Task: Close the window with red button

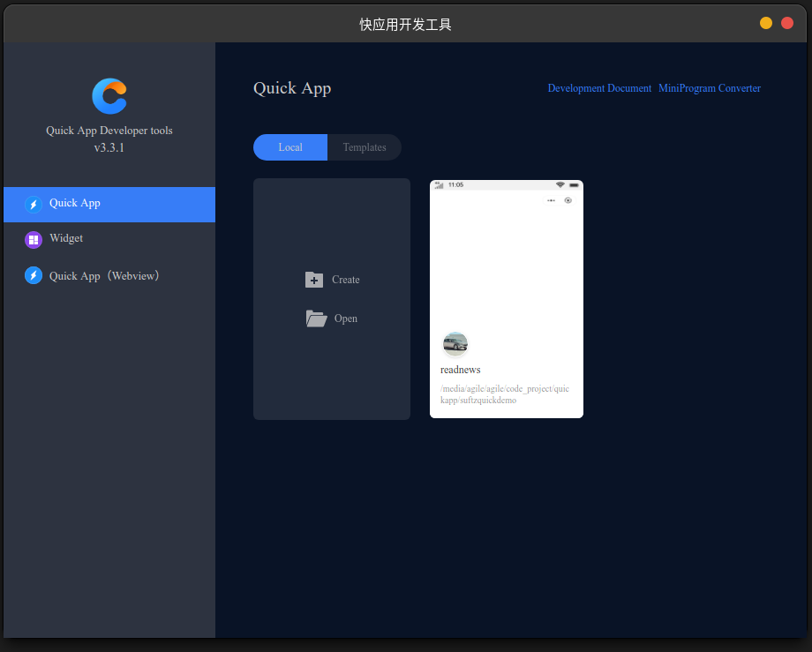Action: (787, 23)
